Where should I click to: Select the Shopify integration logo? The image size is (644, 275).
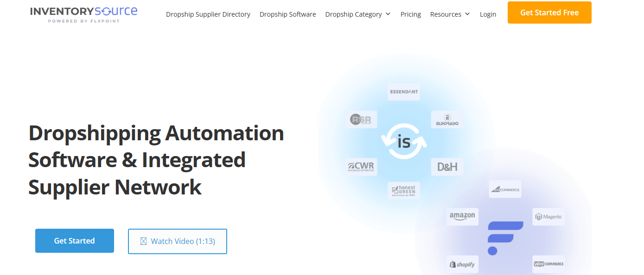462,264
